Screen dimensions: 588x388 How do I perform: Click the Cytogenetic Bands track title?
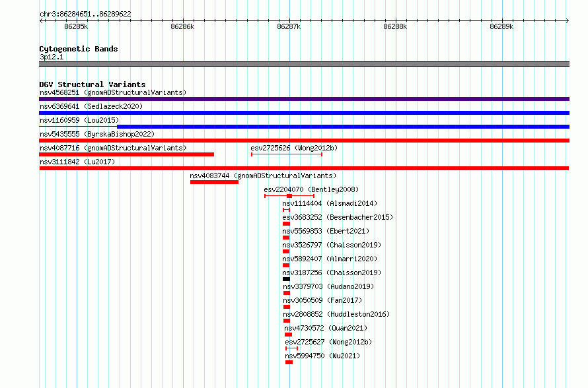click(79, 49)
